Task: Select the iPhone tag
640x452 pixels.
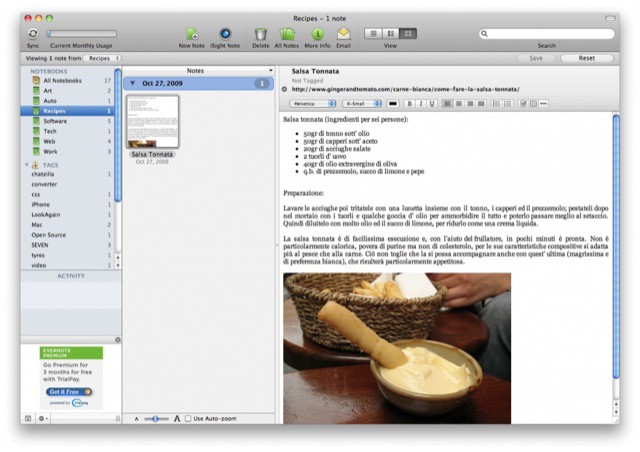Action: [40, 205]
